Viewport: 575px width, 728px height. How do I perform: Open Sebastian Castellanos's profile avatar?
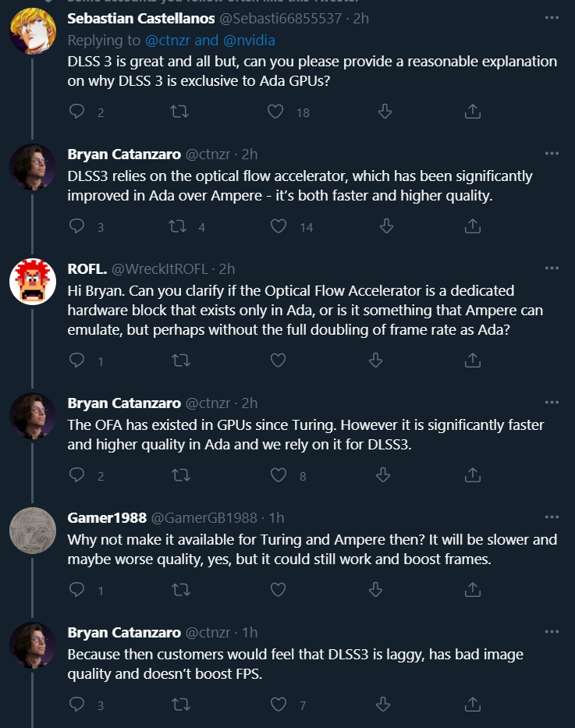pos(33,31)
